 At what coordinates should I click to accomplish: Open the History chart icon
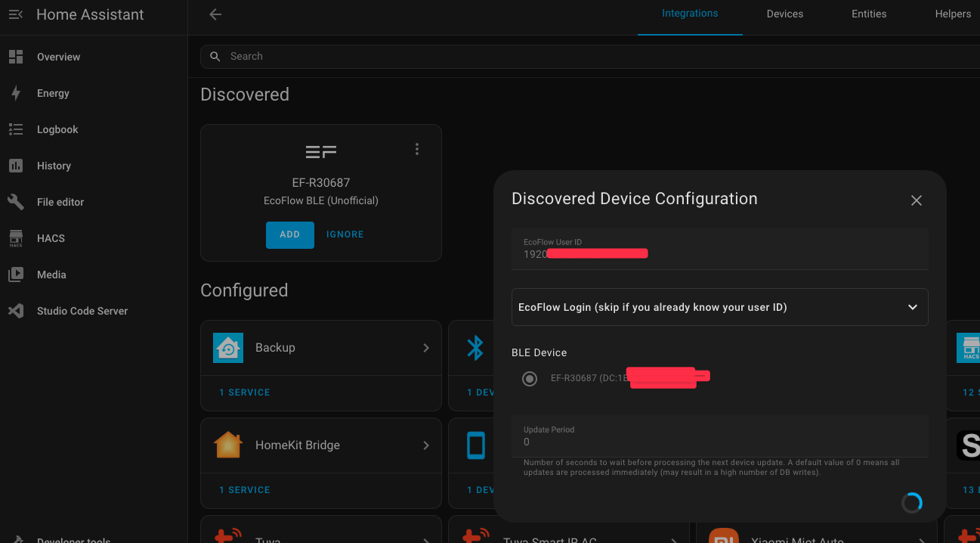[16, 166]
